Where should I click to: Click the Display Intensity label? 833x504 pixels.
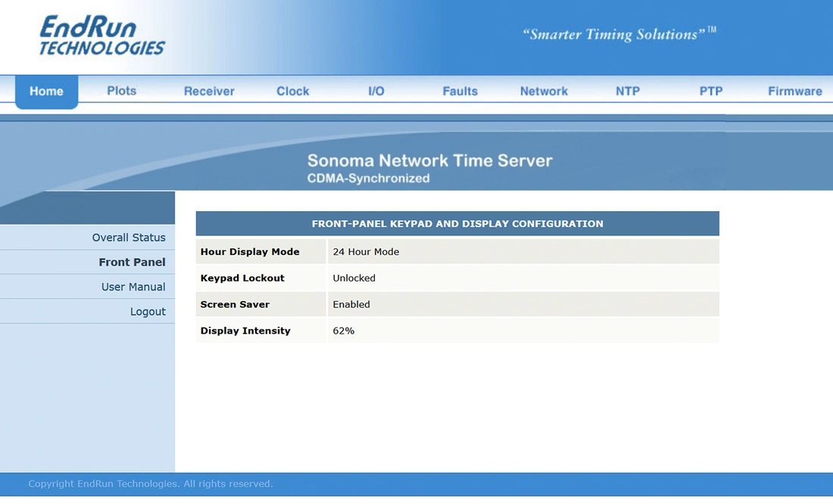[245, 331]
